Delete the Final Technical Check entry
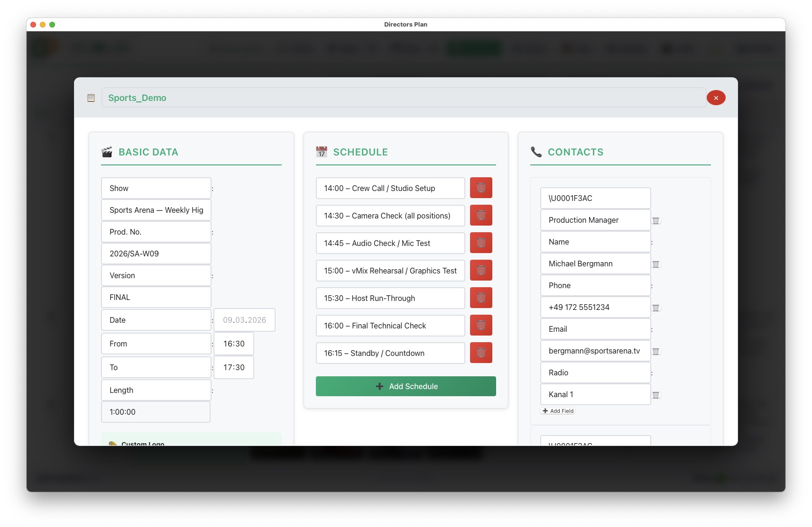 [481, 325]
